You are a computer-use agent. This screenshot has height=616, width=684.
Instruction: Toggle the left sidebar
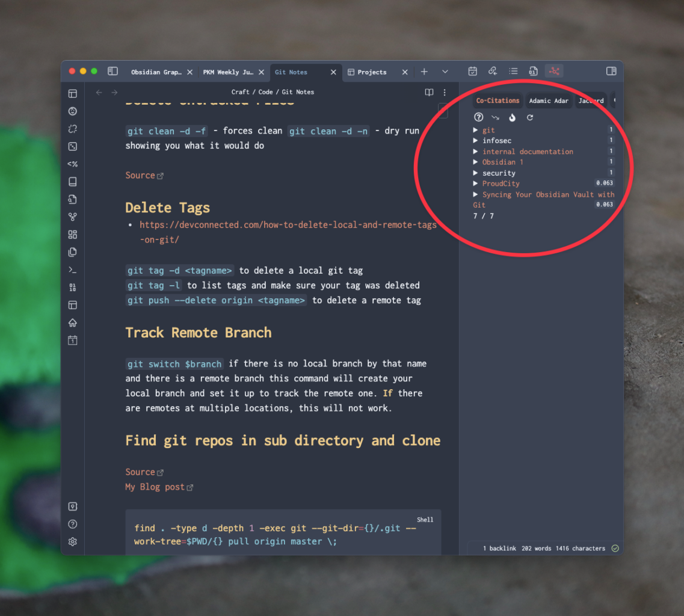[112, 72]
